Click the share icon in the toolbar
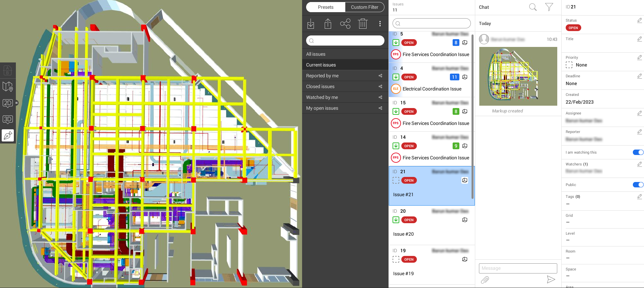Screen dimensions: 644x288 click(x=345, y=24)
